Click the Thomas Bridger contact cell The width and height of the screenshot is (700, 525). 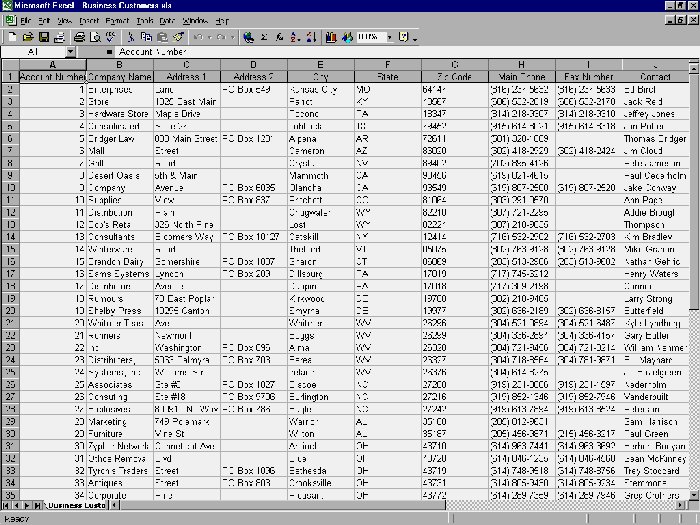pyautogui.click(x=655, y=138)
